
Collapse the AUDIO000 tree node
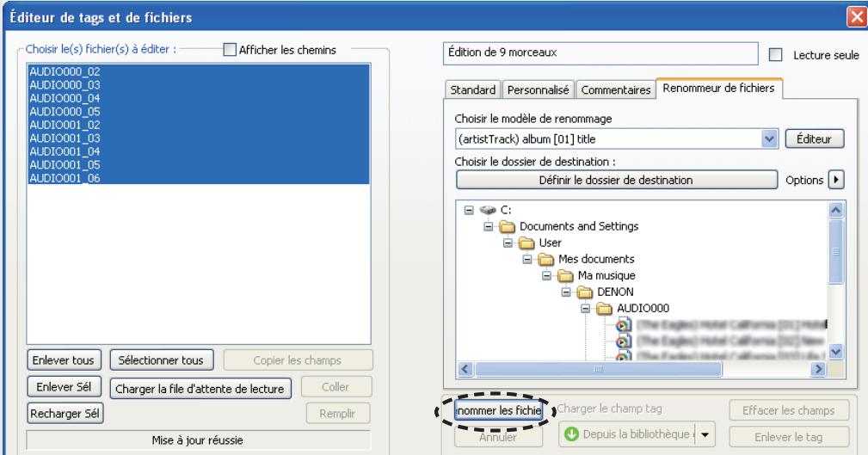click(585, 308)
